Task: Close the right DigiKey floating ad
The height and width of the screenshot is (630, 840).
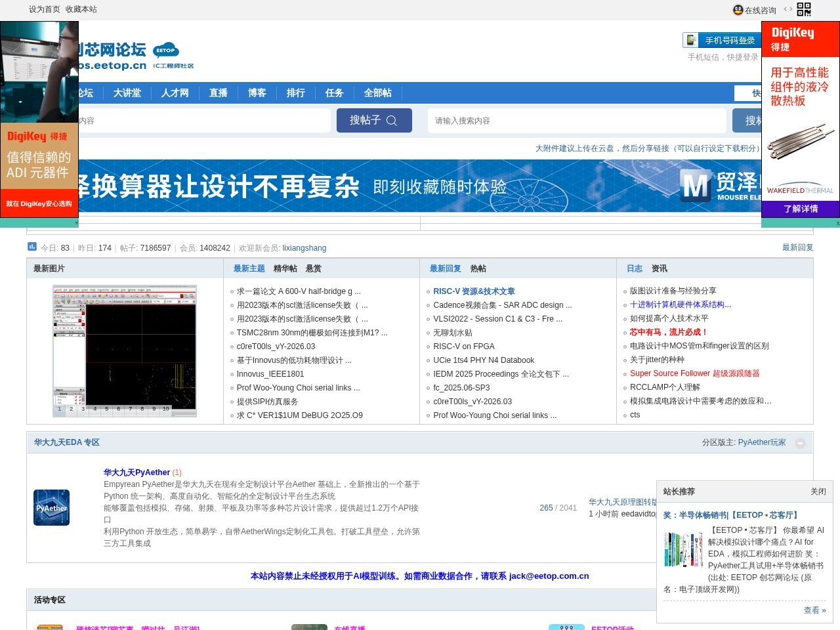Action: 837,223
